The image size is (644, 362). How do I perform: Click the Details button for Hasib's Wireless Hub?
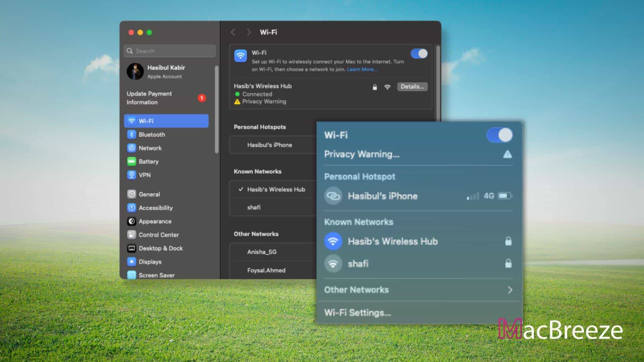[x=411, y=86]
